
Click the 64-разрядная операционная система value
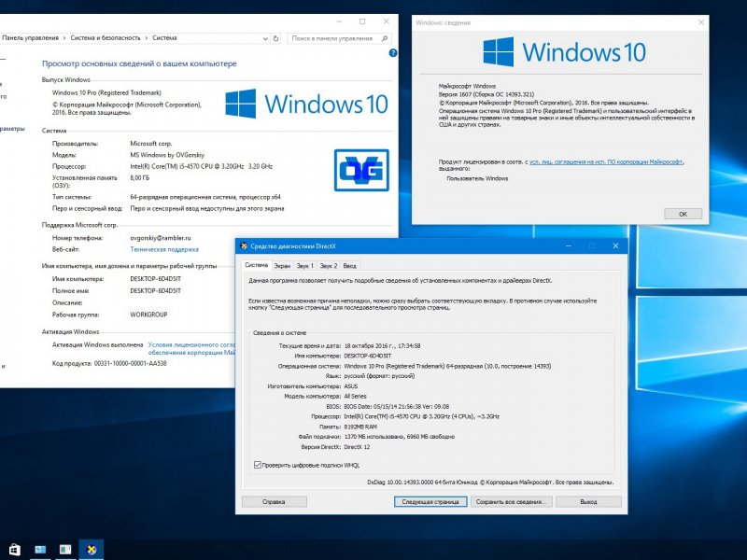pyautogui.click(x=205, y=197)
